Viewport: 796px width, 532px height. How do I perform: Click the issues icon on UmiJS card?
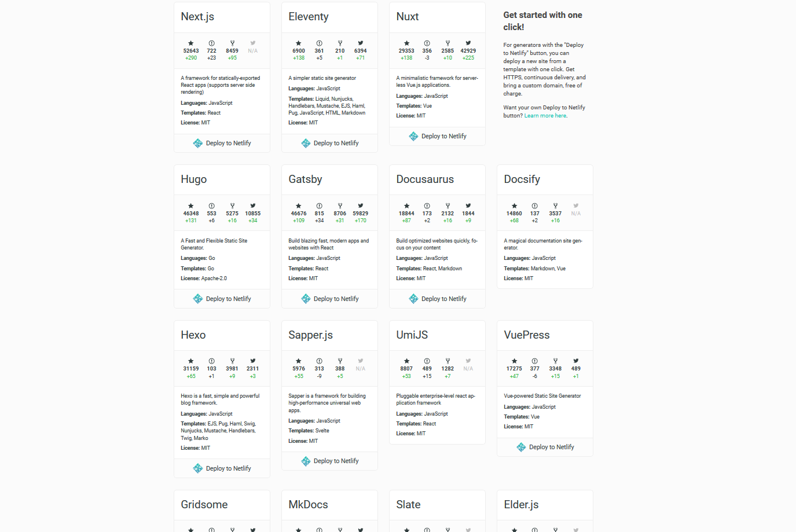(427, 361)
